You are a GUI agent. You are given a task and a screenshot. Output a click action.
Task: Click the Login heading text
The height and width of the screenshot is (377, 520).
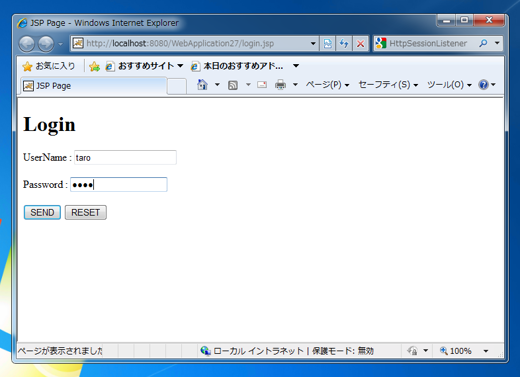coord(49,125)
